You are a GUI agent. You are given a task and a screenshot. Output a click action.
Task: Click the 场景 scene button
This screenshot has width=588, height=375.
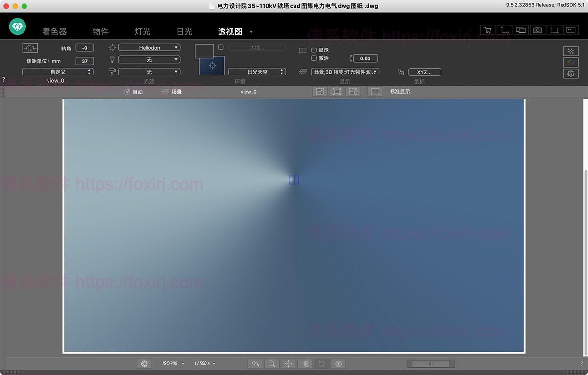coord(171,92)
